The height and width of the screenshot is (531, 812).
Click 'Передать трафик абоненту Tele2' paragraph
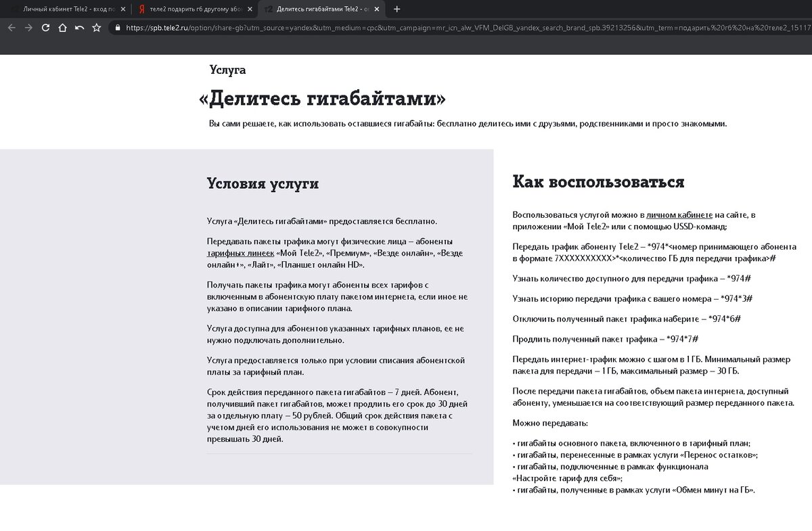click(654, 252)
